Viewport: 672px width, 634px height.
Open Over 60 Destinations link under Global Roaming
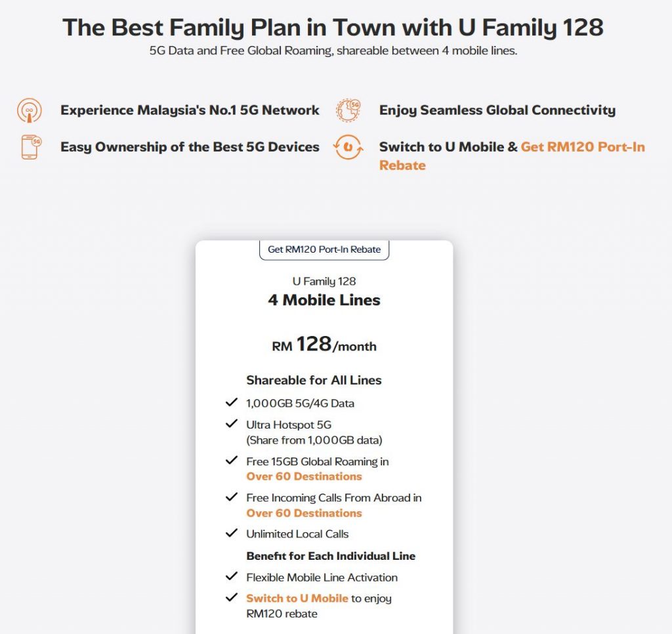pyautogui.click(x=304, y=476)
